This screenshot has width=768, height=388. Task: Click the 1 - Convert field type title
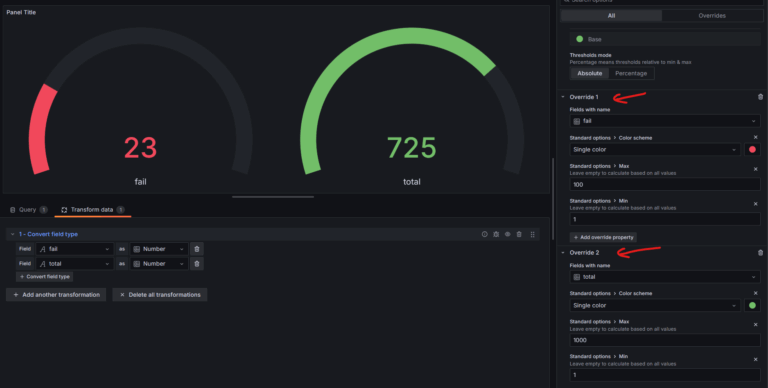tap(48, 234)
